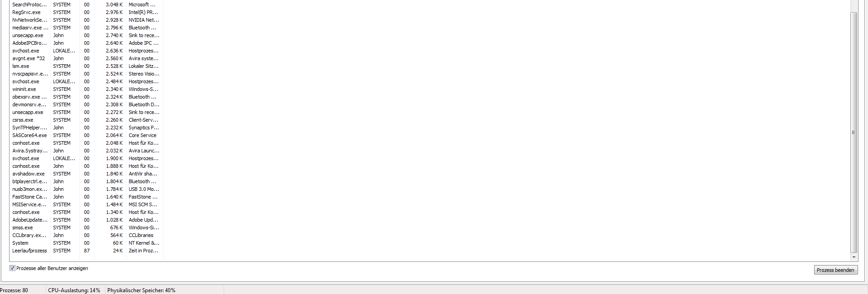
Task: Select the avgnt.exe *32 process
Action: tap(86, 58)
